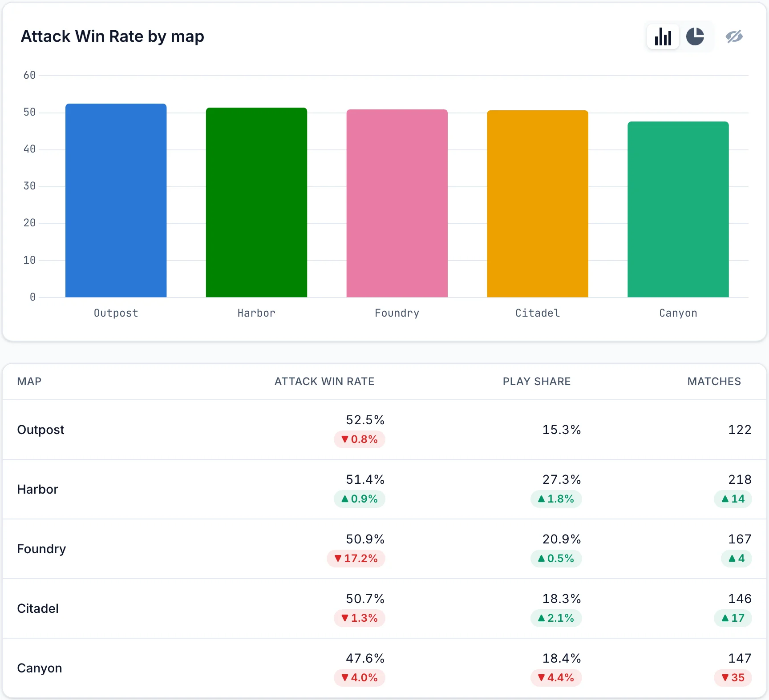The height and width of the screenshot is (700, 769).
Task: Click the green 4 matches increase badge
Action: click(x=737, y=559)
